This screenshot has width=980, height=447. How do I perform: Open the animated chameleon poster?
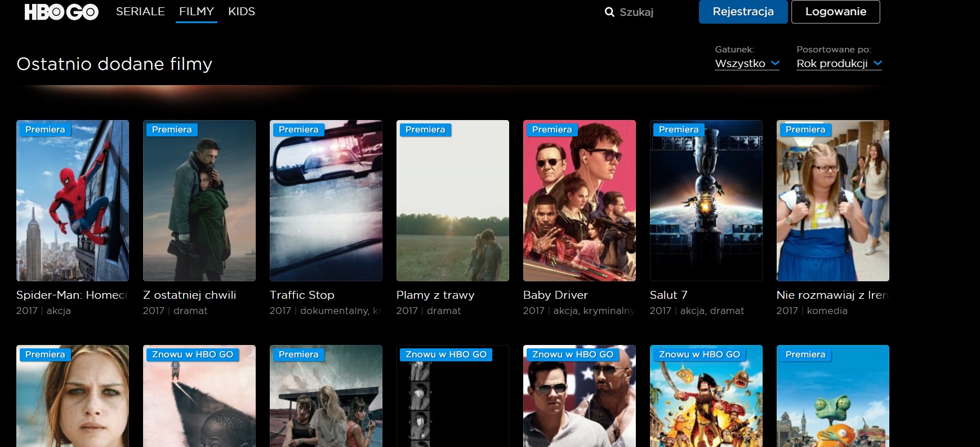(x=833, y=396)
